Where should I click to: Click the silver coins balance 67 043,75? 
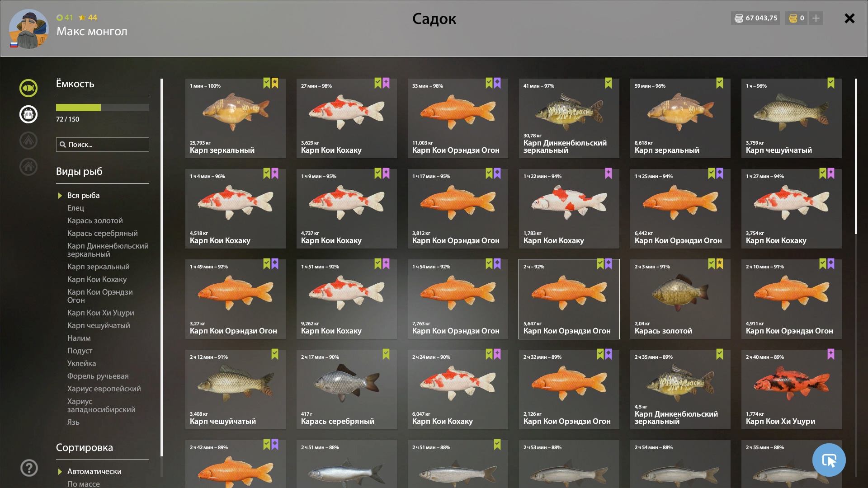point(755,18)
